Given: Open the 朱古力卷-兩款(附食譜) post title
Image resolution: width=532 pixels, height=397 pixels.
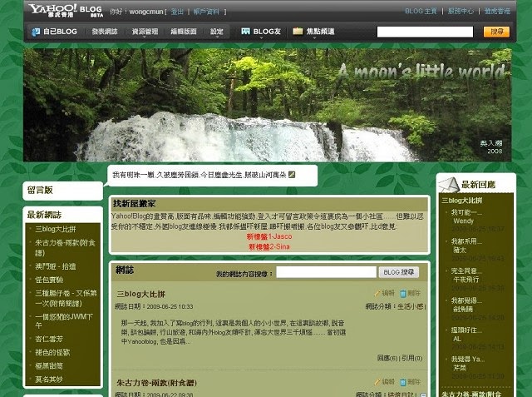Looking at the screenshot, I should click(156, 383).
